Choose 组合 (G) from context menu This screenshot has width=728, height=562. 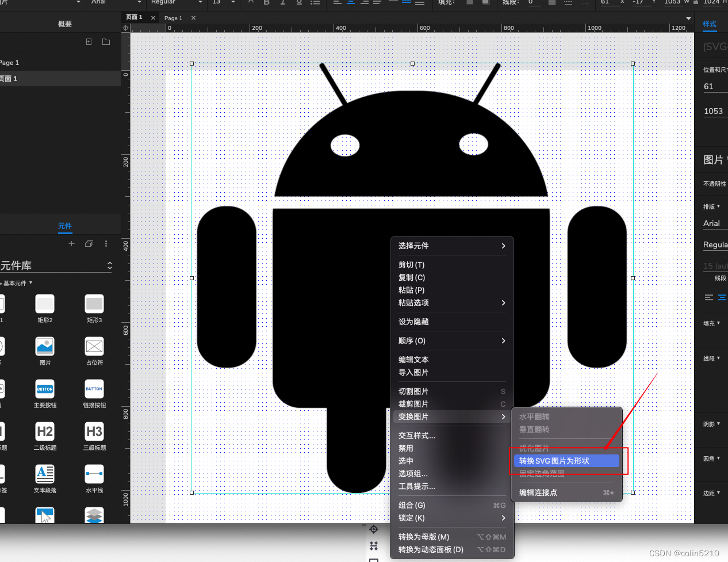pyautogui.click(x=452, y=505)
